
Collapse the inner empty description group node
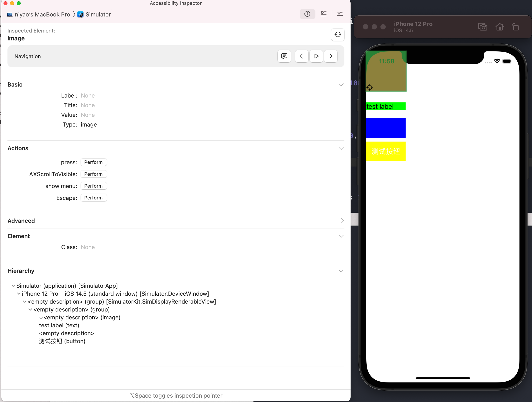pyautogui.click(x=30, y=310)
